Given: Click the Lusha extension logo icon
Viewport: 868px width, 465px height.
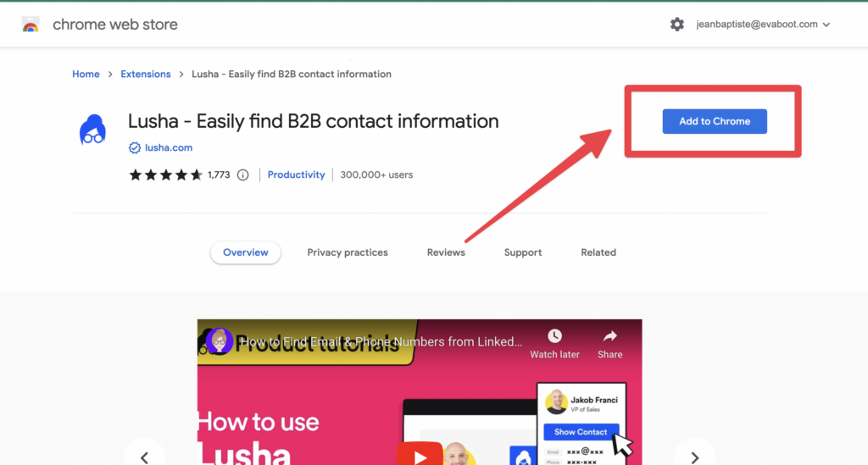Looking at the screenshot, I should click(x=92, y=130).
